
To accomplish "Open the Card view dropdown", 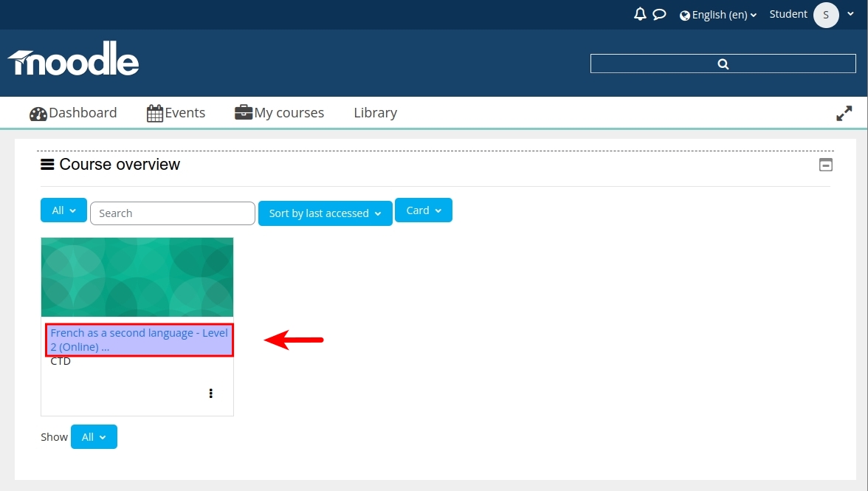I will click(424, 210).
